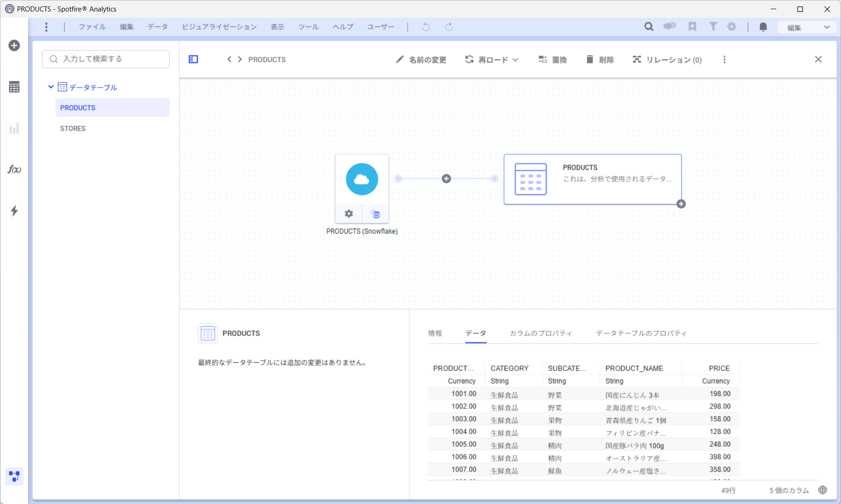The width and height of the screenshot is (841, 504).
Task: Open the notifications bell icon
Action: [x=763, y=27]
